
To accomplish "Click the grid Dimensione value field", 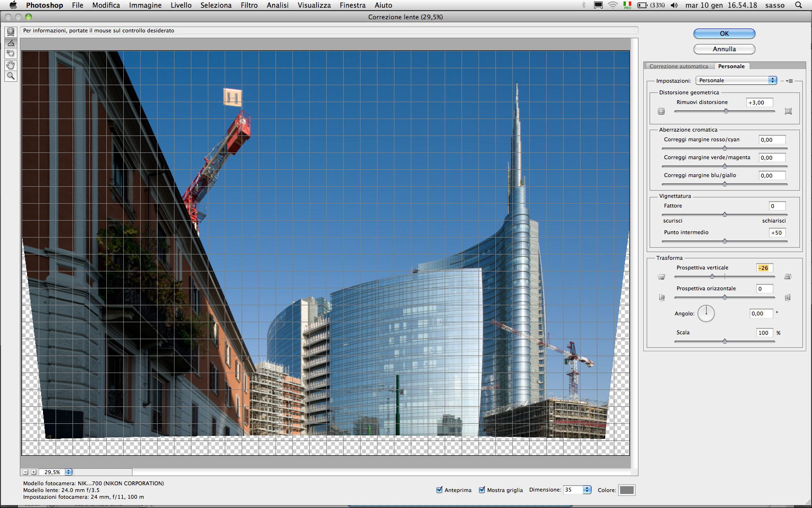I will pos(573,490).
